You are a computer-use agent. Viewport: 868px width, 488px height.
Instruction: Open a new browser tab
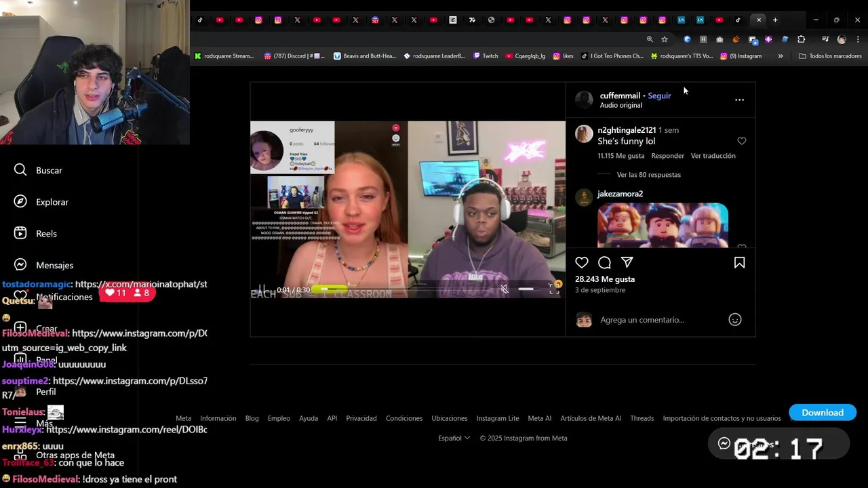775,20
